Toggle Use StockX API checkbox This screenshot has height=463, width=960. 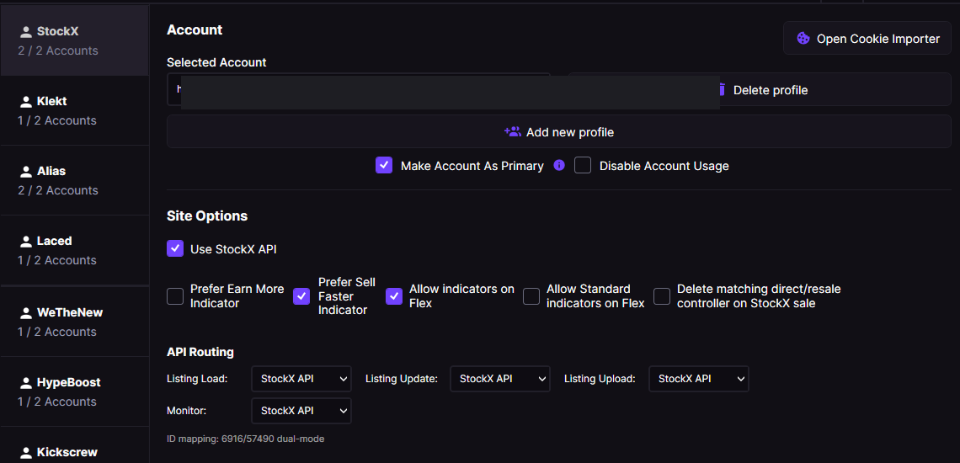175,249
